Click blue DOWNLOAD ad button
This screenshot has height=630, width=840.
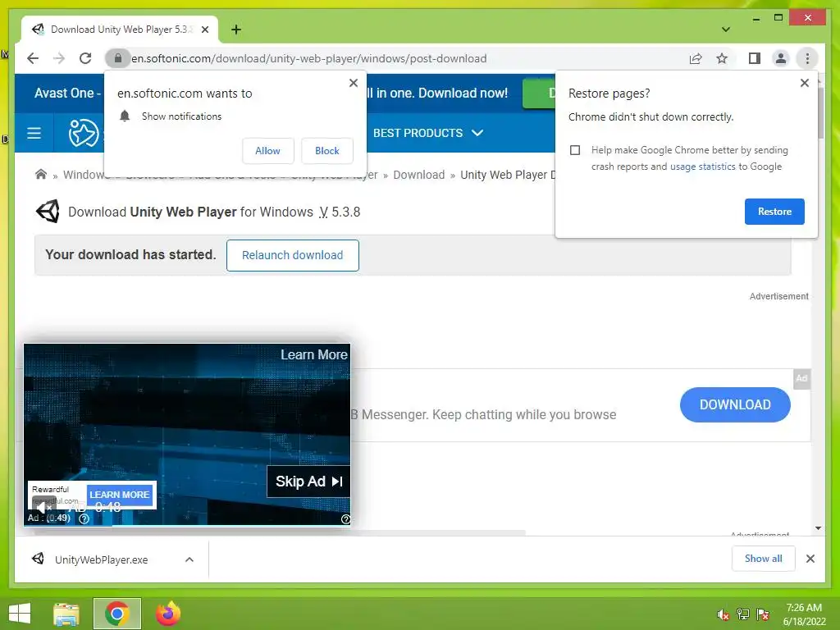coord(735,404)
